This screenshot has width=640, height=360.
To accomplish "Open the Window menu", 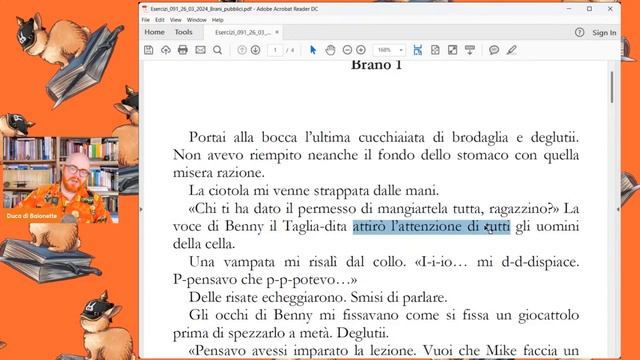I will pyautogui.click(x=196, y=20).
